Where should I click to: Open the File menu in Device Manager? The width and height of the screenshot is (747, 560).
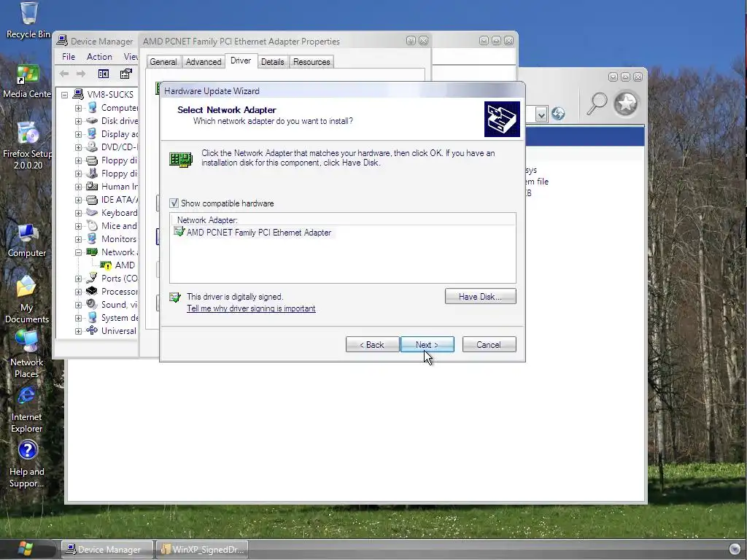[69, 57]
